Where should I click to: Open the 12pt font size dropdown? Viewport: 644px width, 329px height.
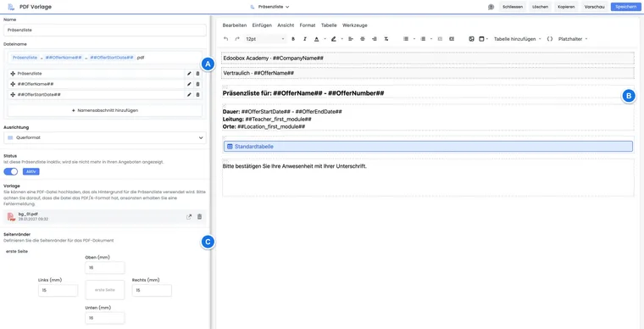click(x=265, y=39)
